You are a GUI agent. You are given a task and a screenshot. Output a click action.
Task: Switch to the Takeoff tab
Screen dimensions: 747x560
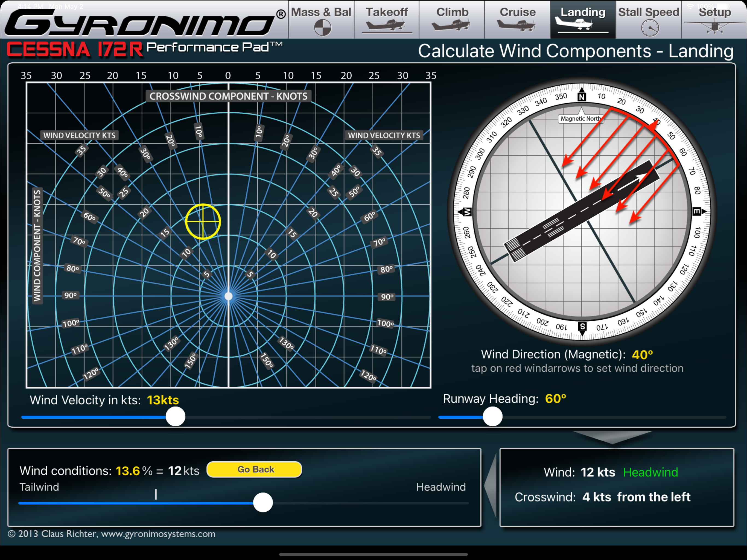pos(387,20)
